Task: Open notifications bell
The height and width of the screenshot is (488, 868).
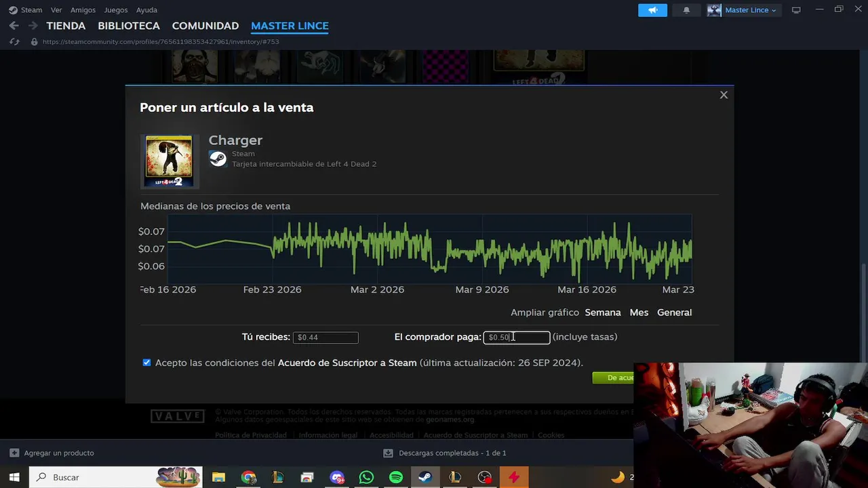Action: [x=686, y=10]
